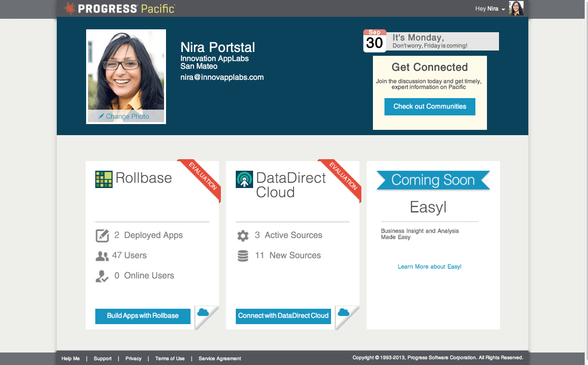
Task: Click the 11 New Sources stat
Action: [288, 255]
